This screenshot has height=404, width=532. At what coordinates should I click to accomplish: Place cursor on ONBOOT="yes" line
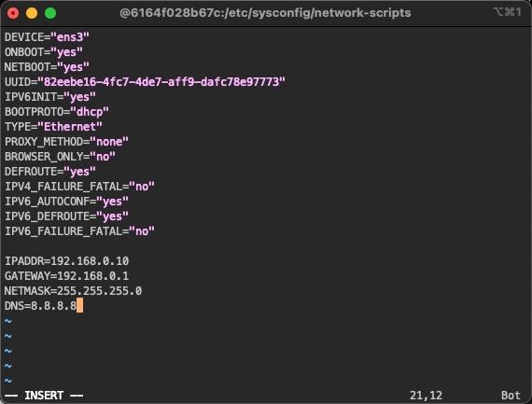pos(44,52)
